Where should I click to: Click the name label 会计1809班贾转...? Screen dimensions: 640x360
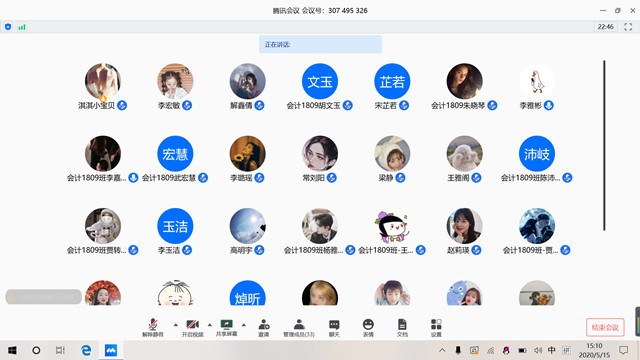pos(96,250)
